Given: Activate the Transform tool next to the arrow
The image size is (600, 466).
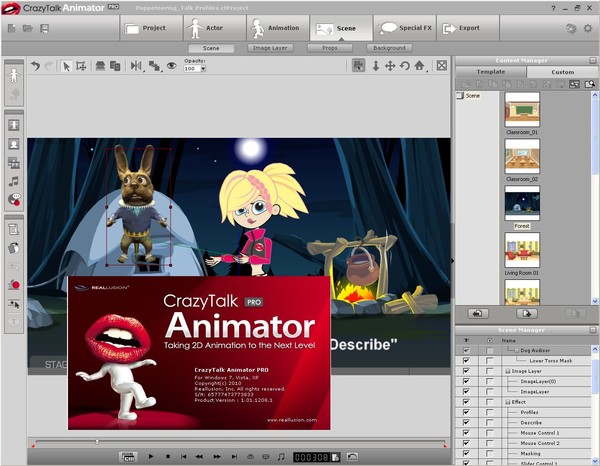Looking at the screenshot, I should click(x=81, y=66).
